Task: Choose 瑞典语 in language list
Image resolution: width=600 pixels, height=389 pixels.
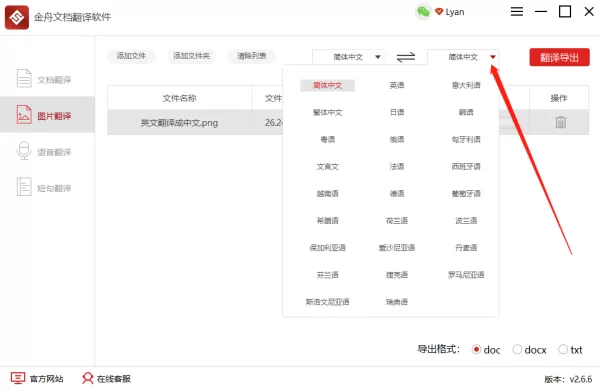Action: coord(397,302)
